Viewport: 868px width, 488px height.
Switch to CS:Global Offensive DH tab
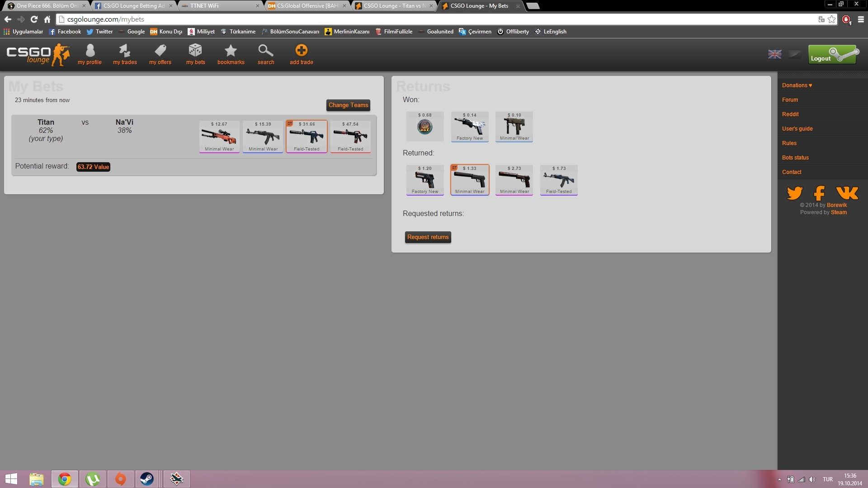click(x=308, y=6)
